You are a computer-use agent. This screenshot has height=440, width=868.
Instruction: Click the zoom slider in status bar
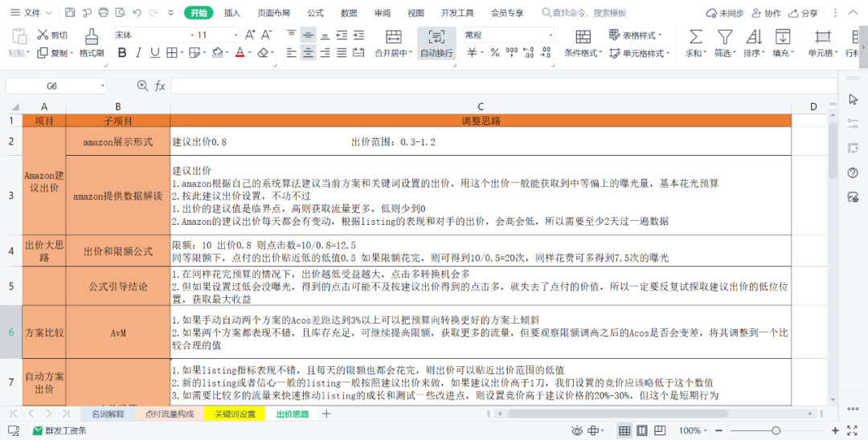pyautogui.click(x=776, y=431)
